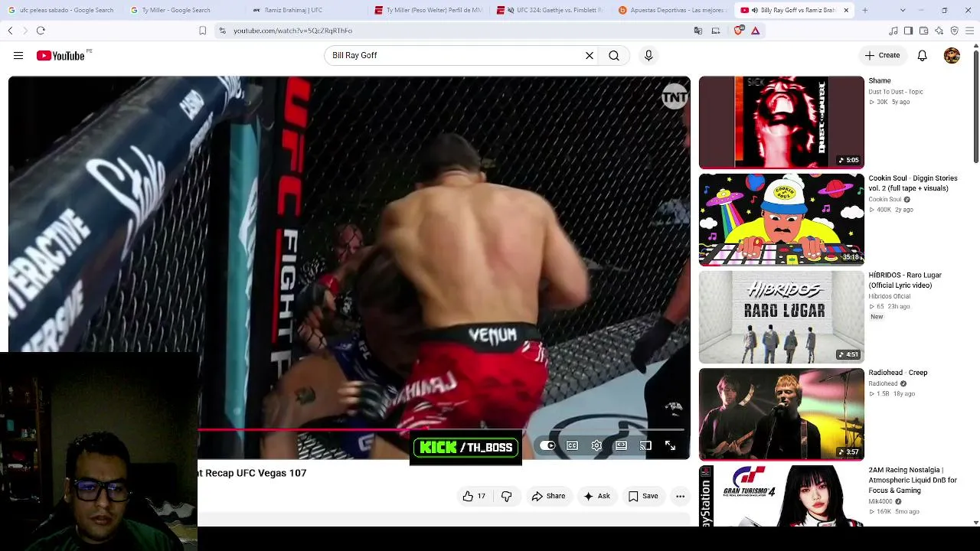Cast the video to a TV

click(x=645, y=445)
